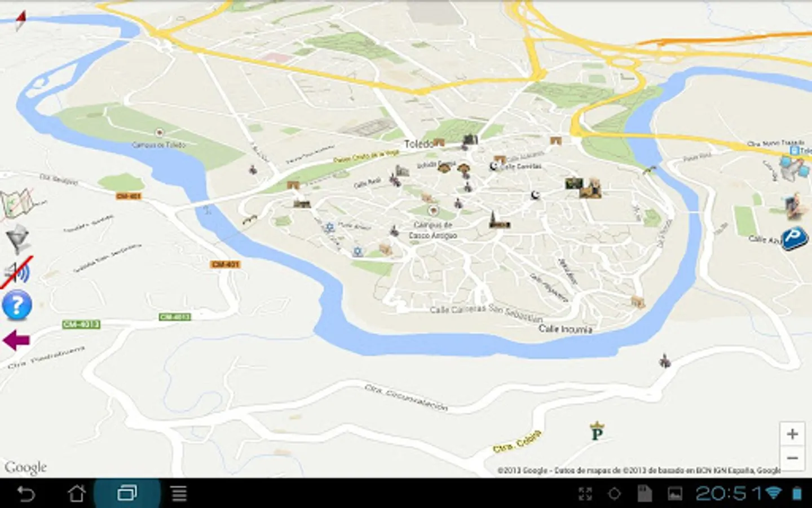This screenshot has width=812, height=508.
Task: Open the funnel filter tool
Action: click(17, 239)
